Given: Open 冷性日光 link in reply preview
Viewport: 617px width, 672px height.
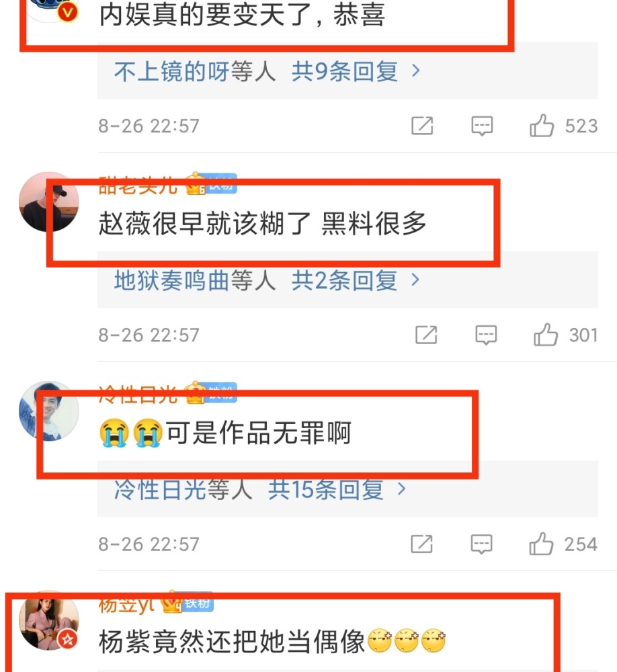Looking at the screenshot, I should coord(160,489).
